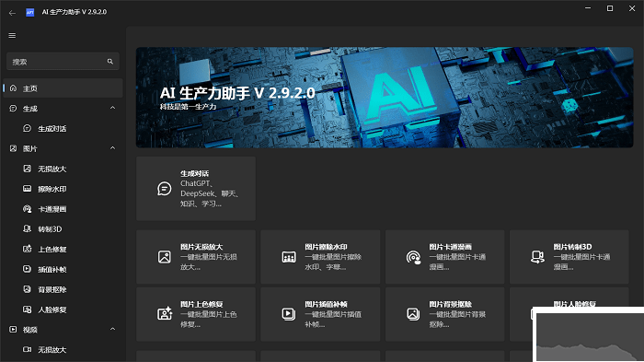This screenshot has width=644, height=362.
Task: Open 生成对话 in the sidebar
Action: 63,128
